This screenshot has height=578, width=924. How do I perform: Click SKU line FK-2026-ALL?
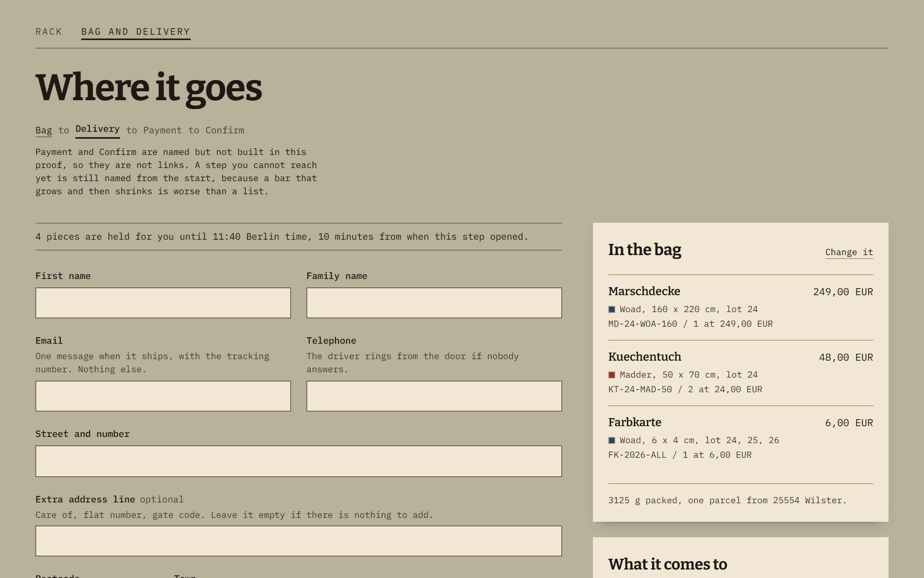(x=680, y=455)
